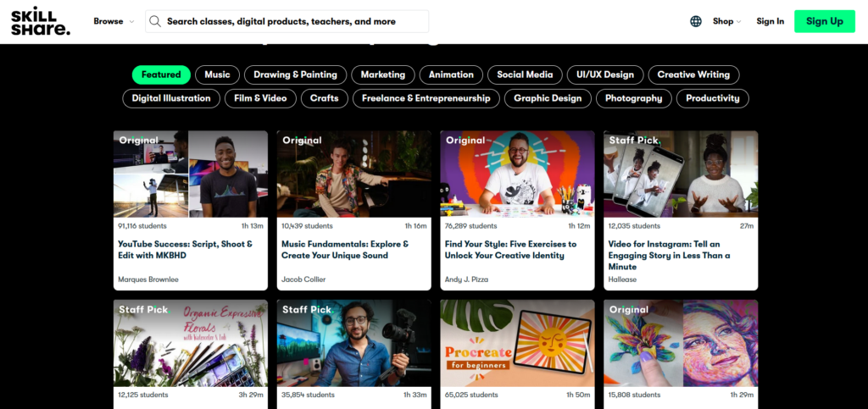Open the Shop dropdown menu
The width and height of the screenshot is (868, 409).
pos(726,21)
